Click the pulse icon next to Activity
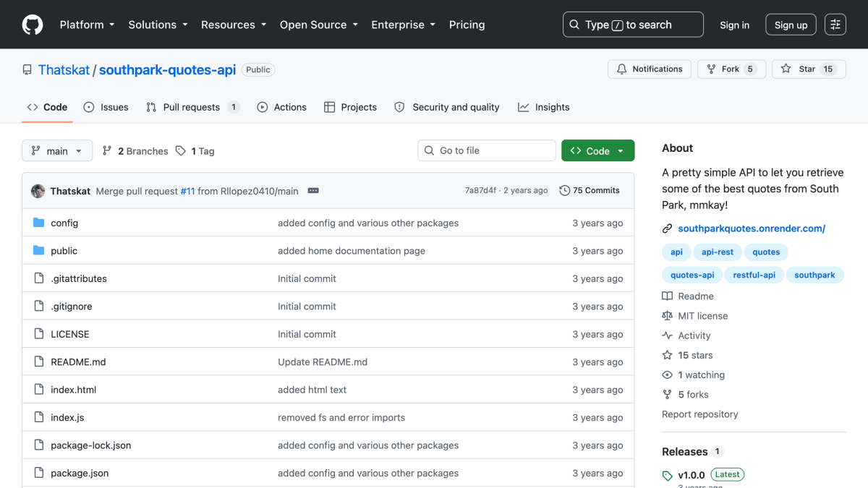 667,335
